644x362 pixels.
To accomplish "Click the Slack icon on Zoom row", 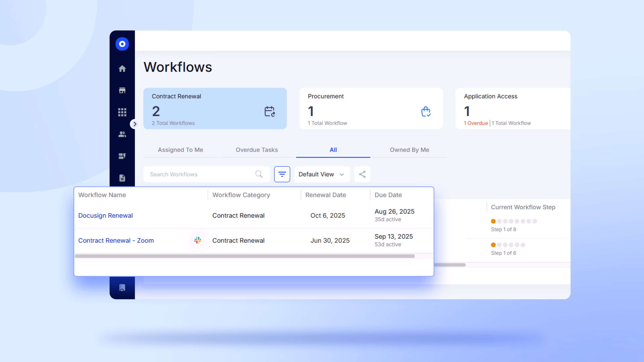I will pos(198,240).
